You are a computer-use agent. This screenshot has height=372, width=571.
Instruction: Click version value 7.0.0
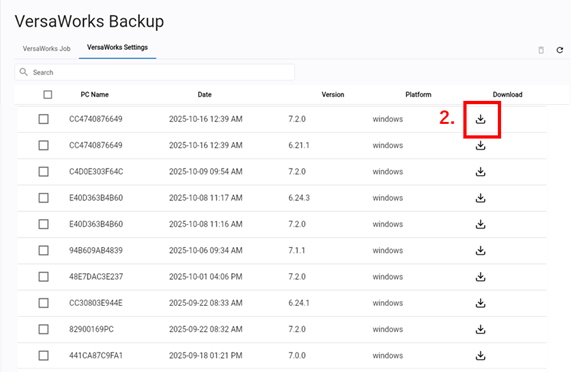click(x=297, y=355)
